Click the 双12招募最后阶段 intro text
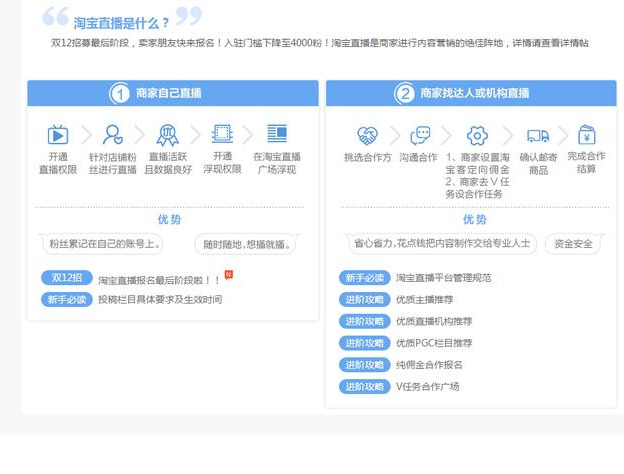Image resolution: width=624 pixels, height=474 pixels. [x=320, y=43]
